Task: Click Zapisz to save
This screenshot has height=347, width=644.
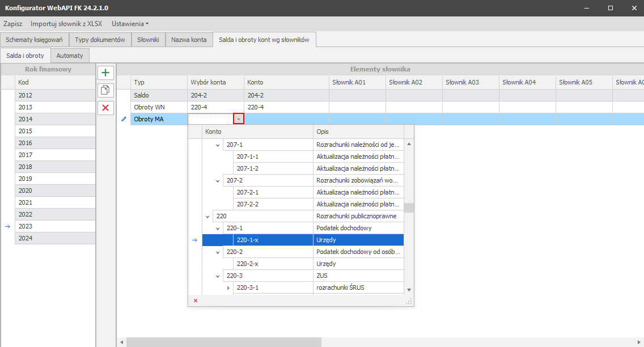Action: (12, 24)
